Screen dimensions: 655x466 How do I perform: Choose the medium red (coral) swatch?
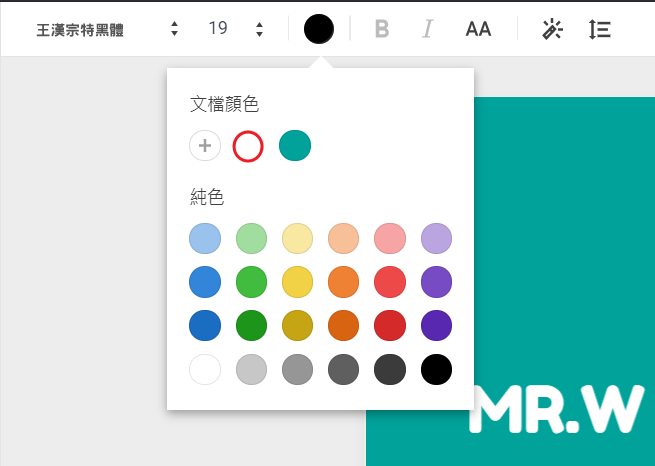click(390, 282)
